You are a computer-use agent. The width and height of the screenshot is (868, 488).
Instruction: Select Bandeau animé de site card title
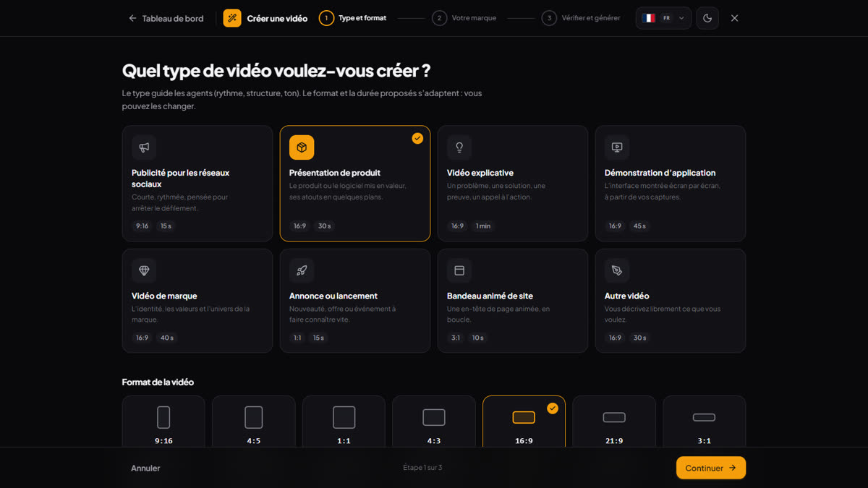tap(490, 296)
